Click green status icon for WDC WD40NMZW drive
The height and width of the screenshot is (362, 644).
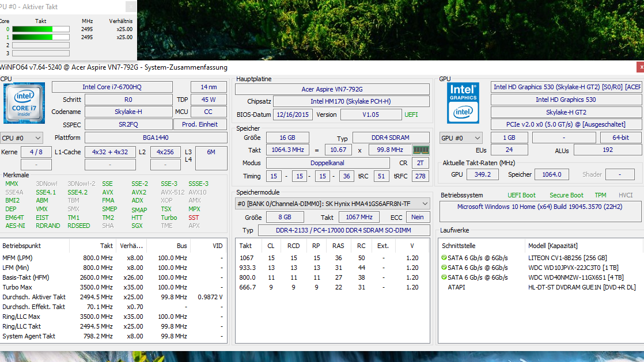click(444, 277)
